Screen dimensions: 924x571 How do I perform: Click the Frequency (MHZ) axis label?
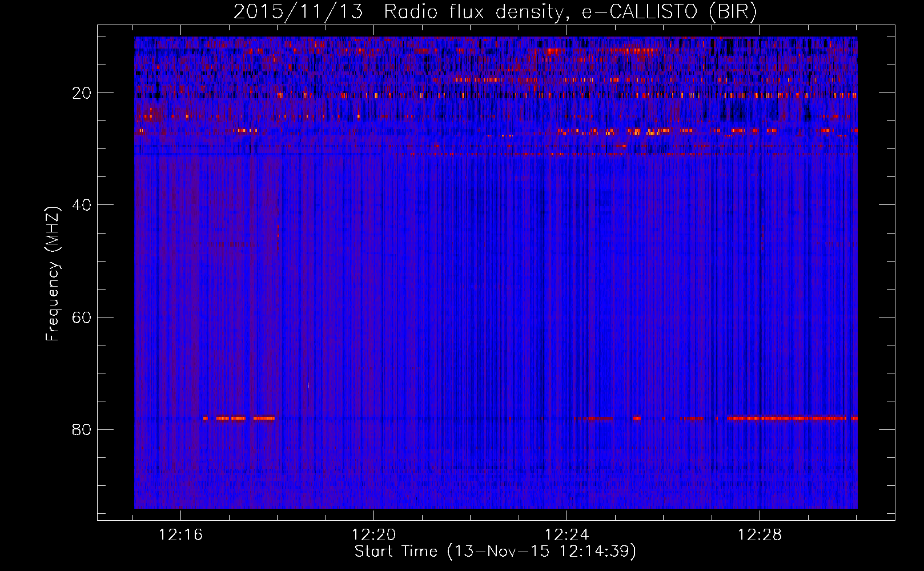pos(53,274)
